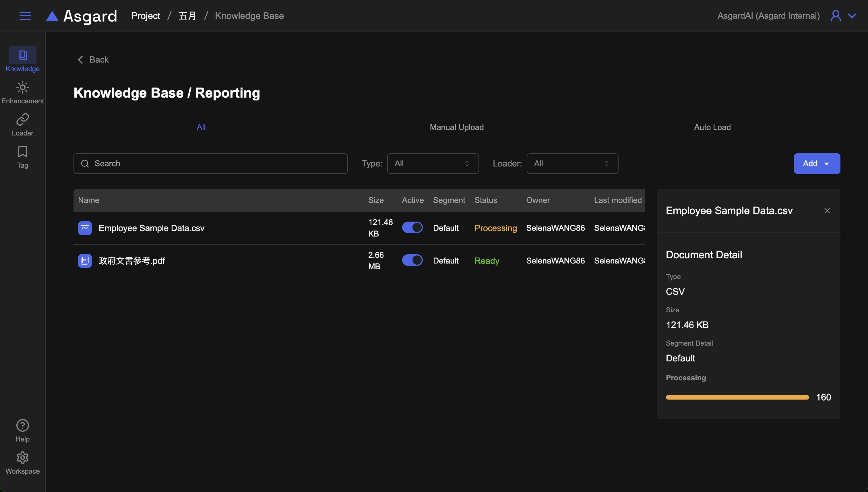Switch to the Manual Upload tab
This screenshot has height=492, width=868.
point(456,127)
